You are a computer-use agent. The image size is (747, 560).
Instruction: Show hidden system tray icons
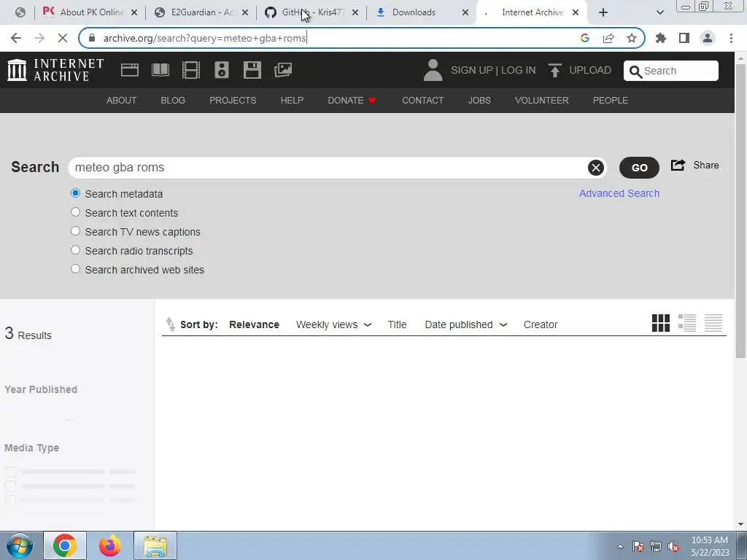pos(620,546)
